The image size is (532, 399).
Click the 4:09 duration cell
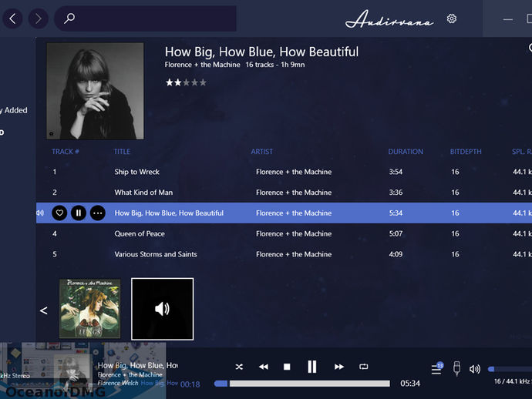click(x=396, y=254)
